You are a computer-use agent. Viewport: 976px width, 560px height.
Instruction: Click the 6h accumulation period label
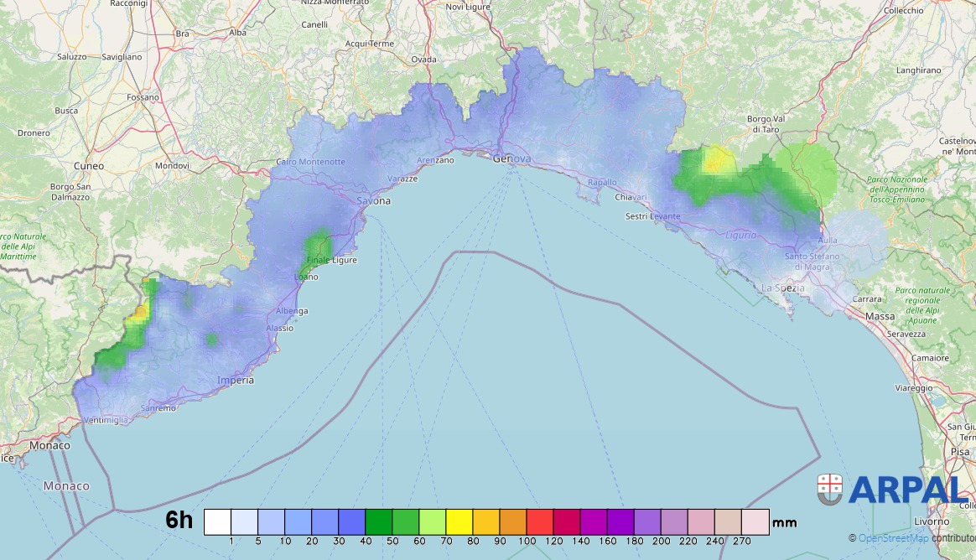(x=179, y=521)
